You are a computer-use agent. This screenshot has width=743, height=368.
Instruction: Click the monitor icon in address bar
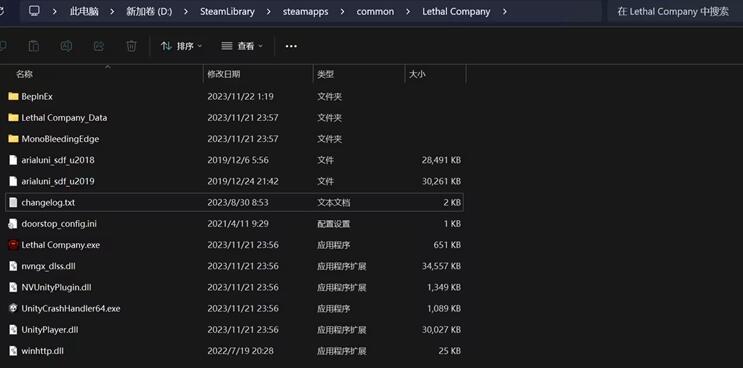(34, 11)
